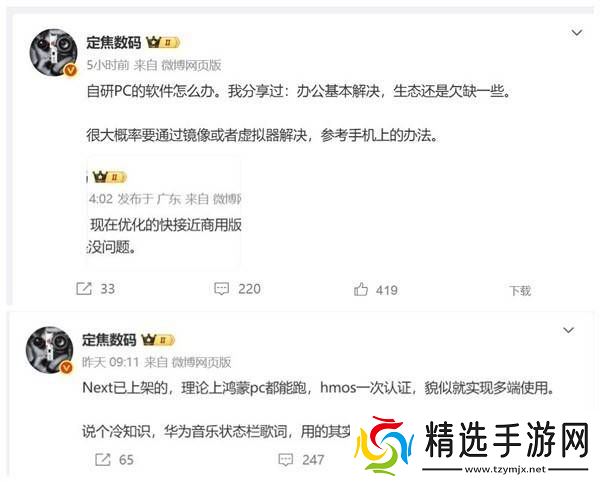Open the first post's profile avatar
600x482 pixels.
coord(54,52)
